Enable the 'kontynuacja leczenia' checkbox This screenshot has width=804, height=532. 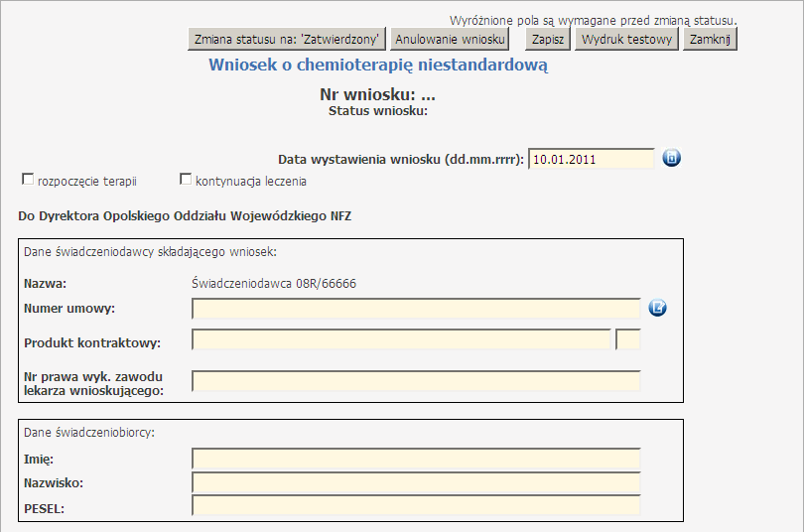186,180
